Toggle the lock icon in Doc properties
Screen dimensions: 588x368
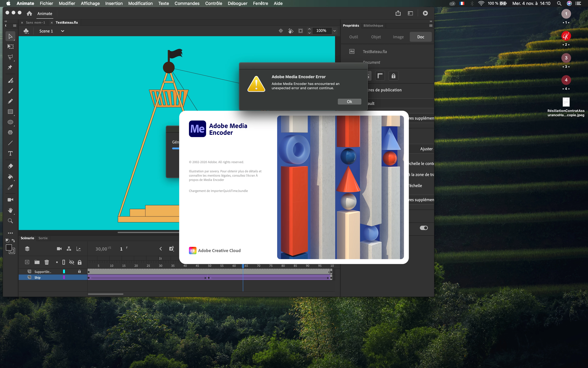tap(393, 76)
